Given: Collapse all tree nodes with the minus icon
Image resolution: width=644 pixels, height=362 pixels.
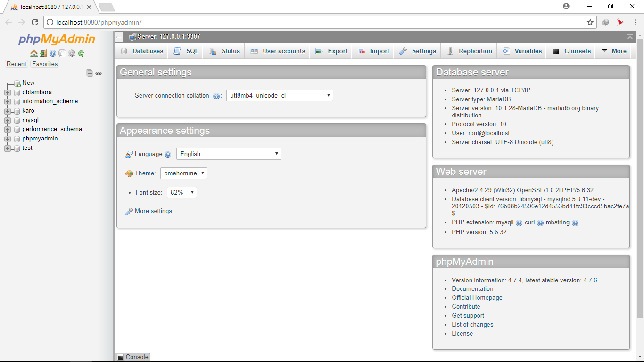Looking at the screenshot, I should tap(90, 73).
